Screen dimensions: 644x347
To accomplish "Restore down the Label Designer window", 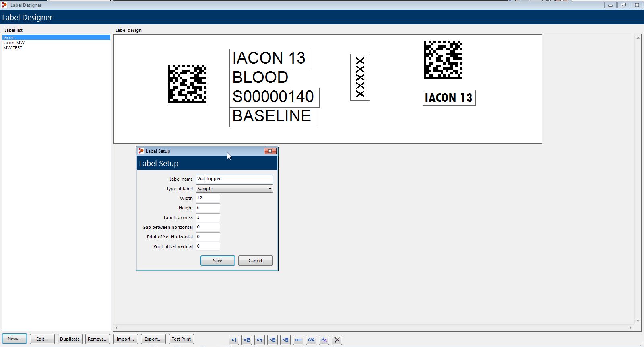I will (x=623, y=5).
